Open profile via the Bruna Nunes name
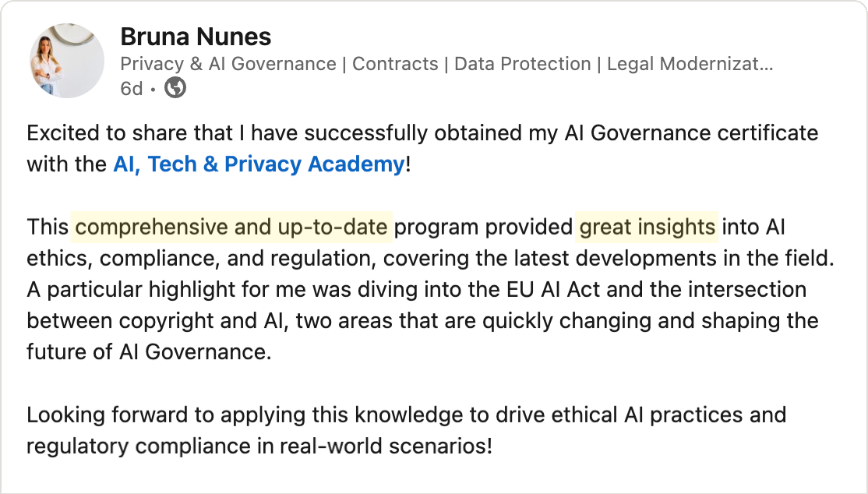868x494 pixels. pyautogui.click(x=196, y=36)
